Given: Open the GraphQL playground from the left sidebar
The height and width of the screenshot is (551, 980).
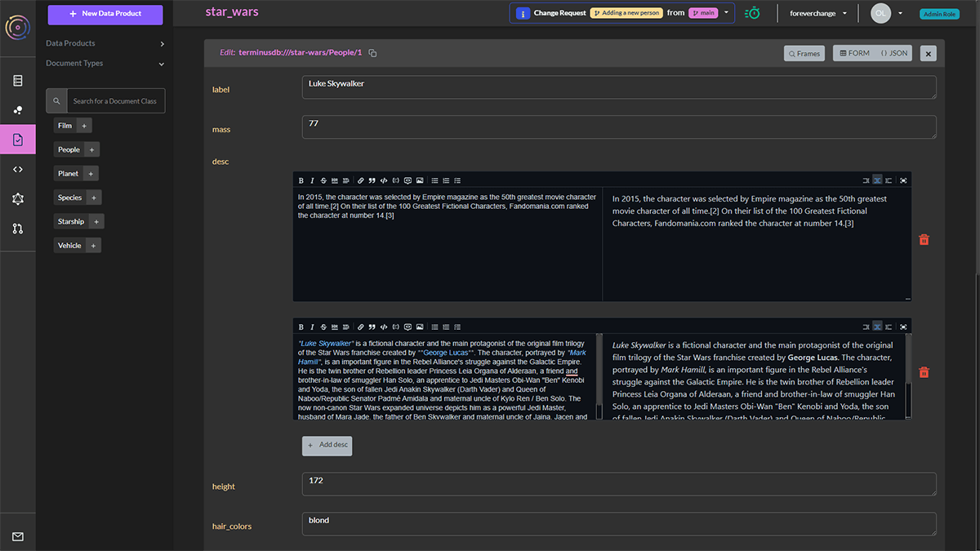Looking at the screenshot, I should point(17,198).
